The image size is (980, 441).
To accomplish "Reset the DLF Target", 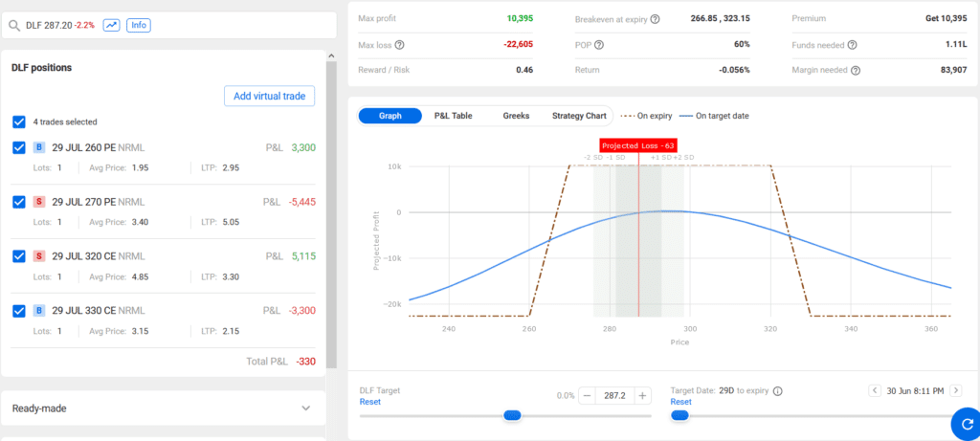I will 370,402.
